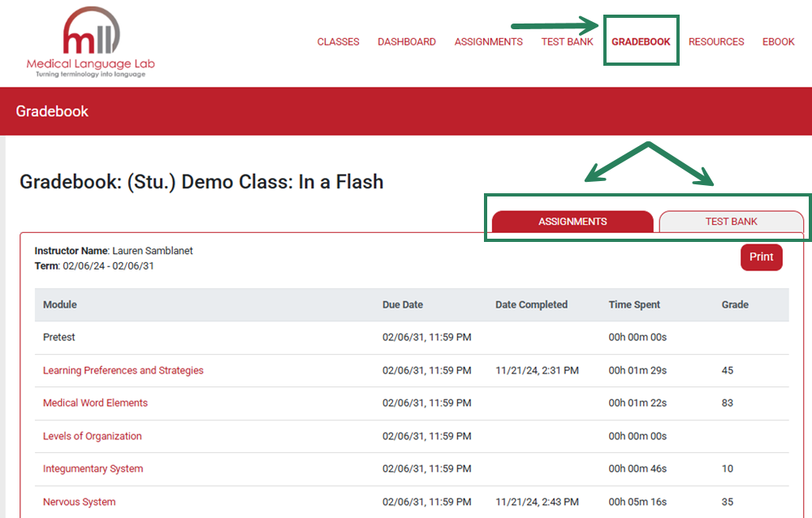Click the Module column header
Viewport: 812px width, 518px height.
coord(58,304)
